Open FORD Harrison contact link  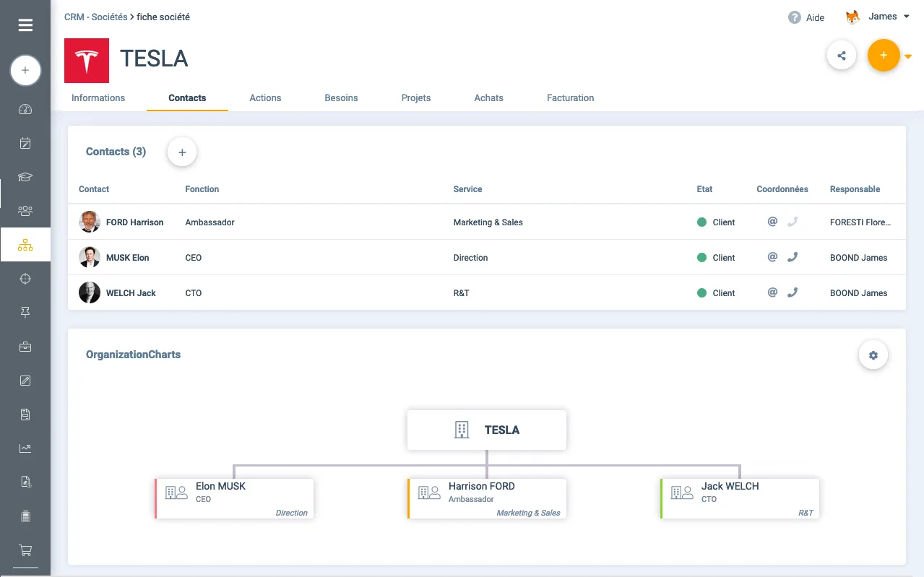pyautogui.click(x=135, y=222)
